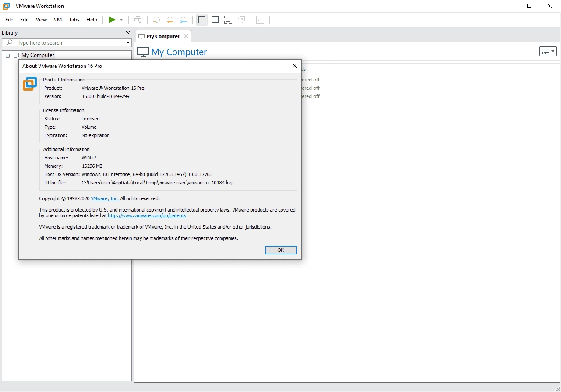This screenshot has height=392, width=561.
Task: Open the Snapshot Manager icon
Action: click(x=183, y=20)
